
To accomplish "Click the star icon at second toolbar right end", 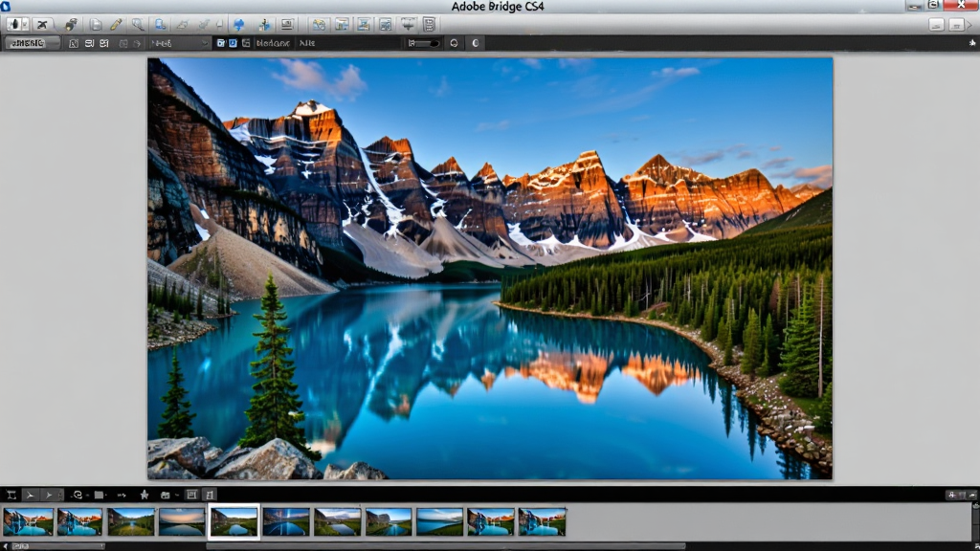I will point(972,43).
